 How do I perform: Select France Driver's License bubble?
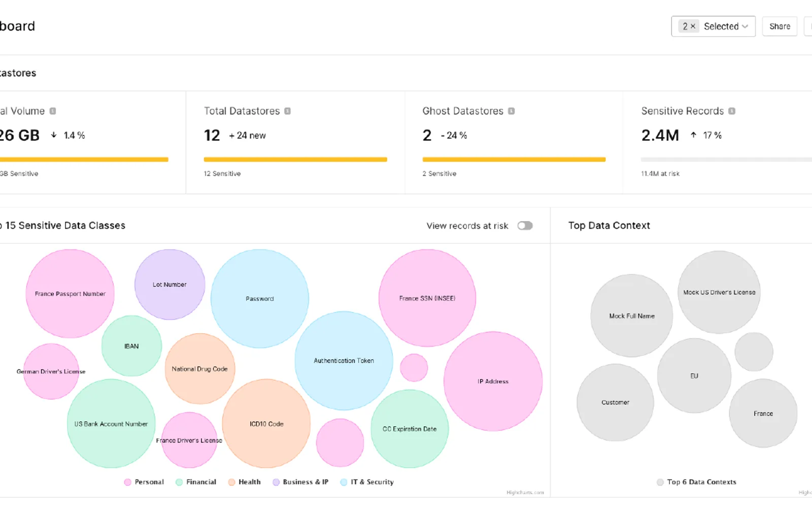[x=189, y=440]
